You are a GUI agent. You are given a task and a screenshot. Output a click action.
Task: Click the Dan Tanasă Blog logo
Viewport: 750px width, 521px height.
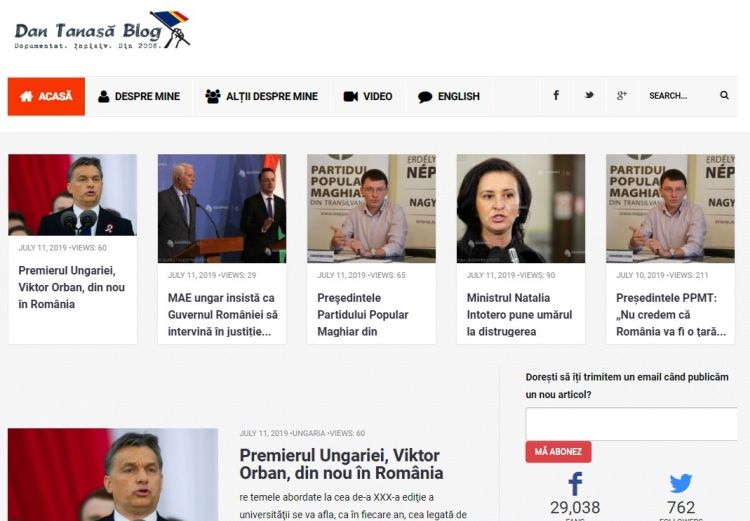102,30
